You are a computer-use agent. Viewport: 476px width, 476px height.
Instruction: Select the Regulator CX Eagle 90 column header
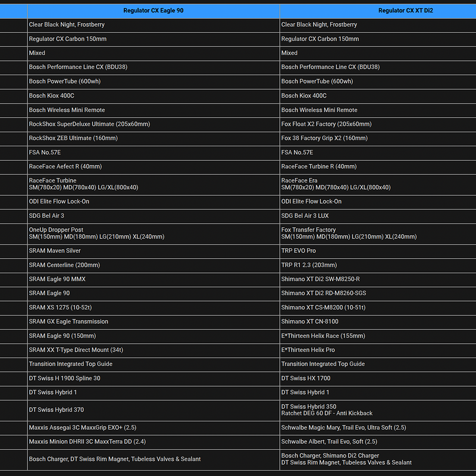[x=154, y=11]
